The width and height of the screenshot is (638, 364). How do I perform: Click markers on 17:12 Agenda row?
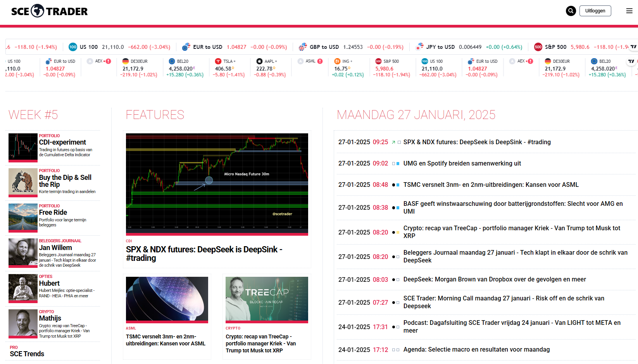pos(396,350)
